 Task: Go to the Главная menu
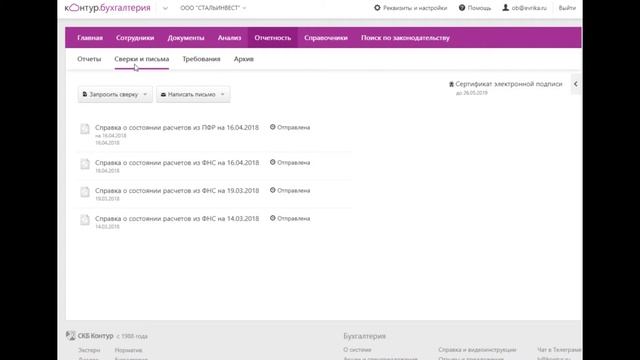click(x=90, y=38)
